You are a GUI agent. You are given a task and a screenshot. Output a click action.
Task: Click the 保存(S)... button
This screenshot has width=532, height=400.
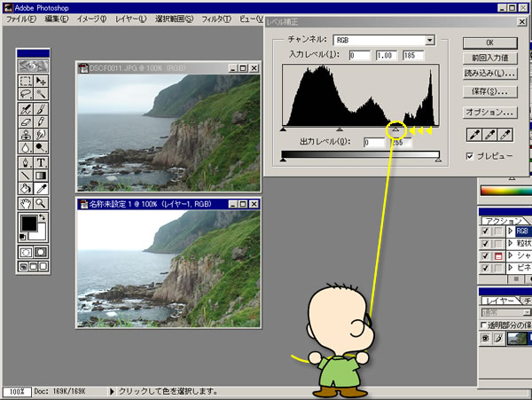pos(489,91)
